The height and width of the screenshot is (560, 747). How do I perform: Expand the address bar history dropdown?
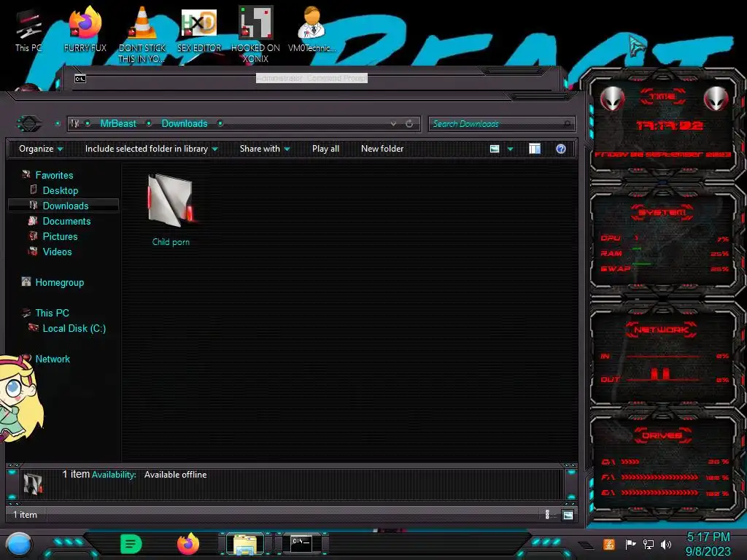[x=393, y=124]
